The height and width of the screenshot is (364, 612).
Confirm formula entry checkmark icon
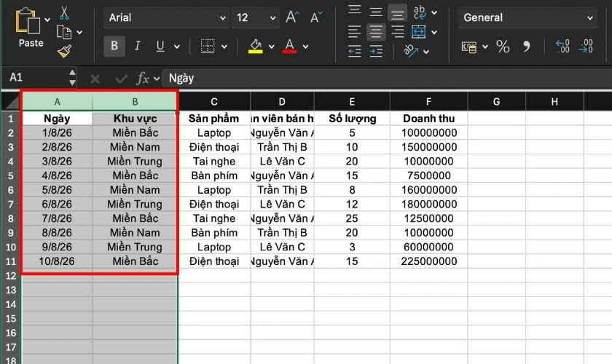click(121, 79)
